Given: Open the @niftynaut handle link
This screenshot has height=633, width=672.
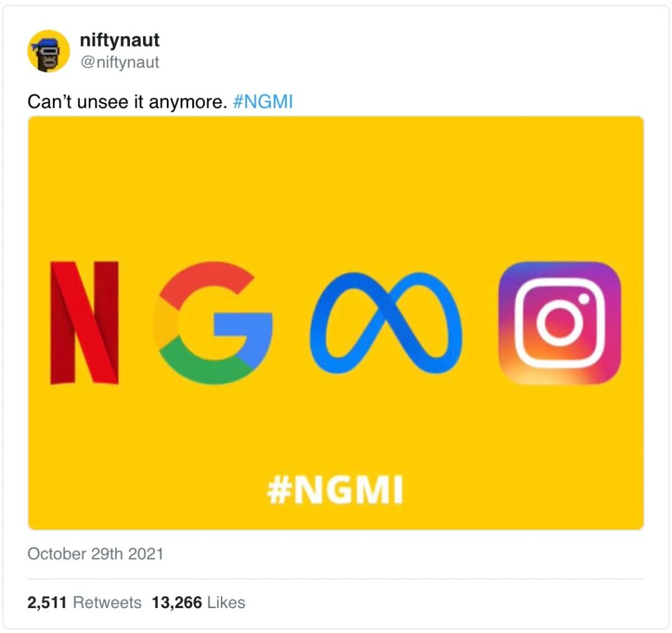Looking at the screenshot, I should tap(119, 62).
